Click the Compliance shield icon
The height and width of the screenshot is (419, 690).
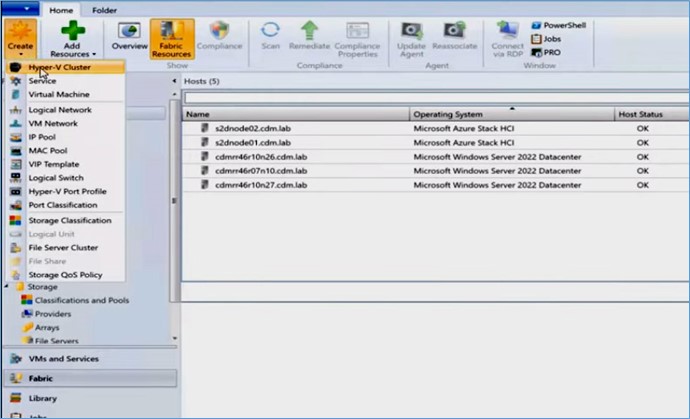click(219, 31)
